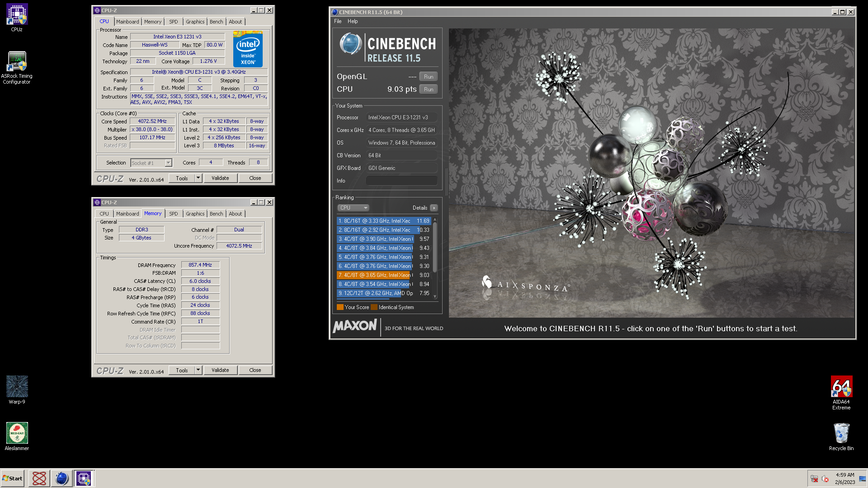Open the Ranking CPU dropdown in Cinebench
Screen dimensions: 868x488
point(353,208)
